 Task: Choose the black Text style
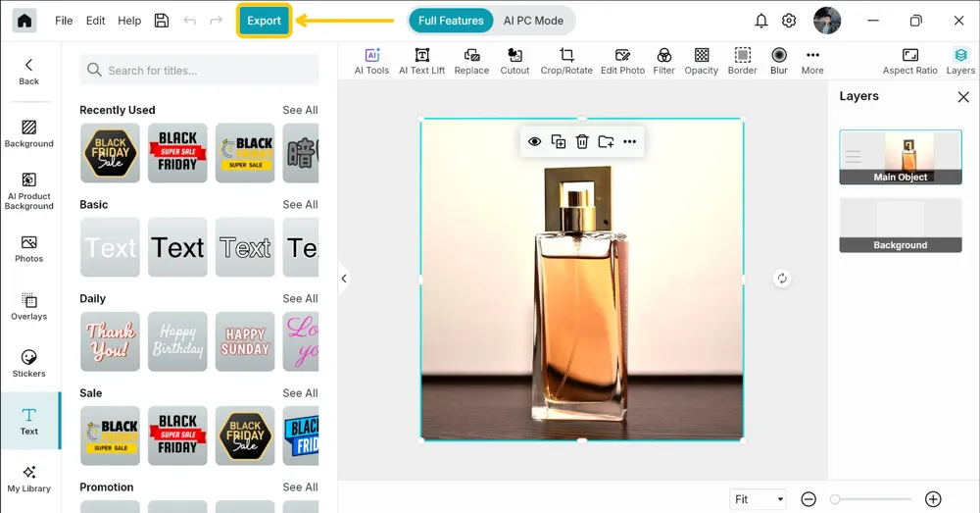(x=177, y=247)
